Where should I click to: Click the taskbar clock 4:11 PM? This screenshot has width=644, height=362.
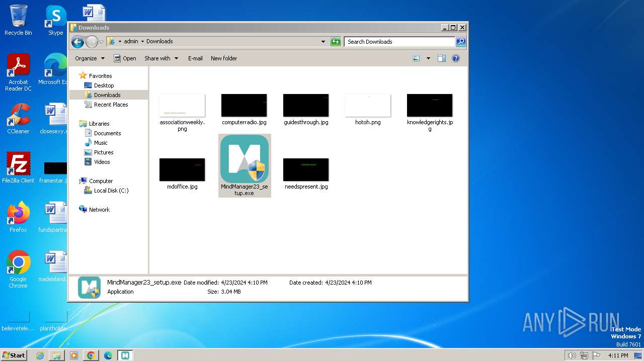pyautogui.click(x=618, y=355)
